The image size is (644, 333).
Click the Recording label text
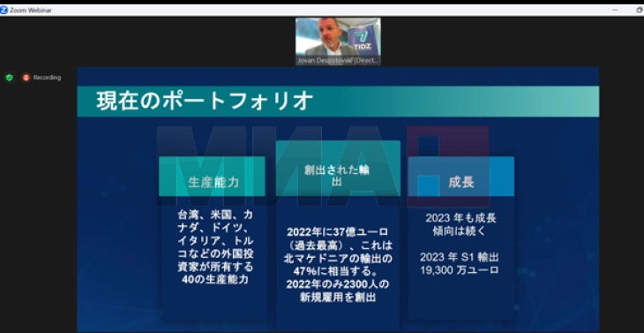pos(47,78)
